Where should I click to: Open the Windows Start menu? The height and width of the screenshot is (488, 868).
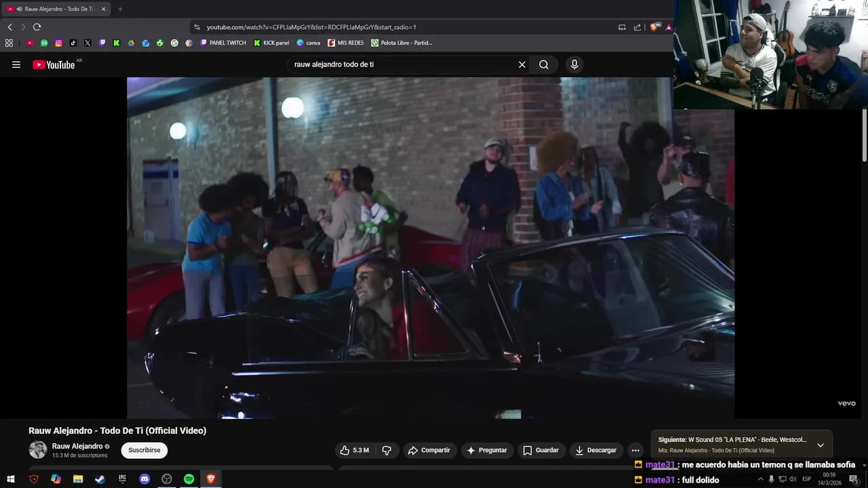pyautogui.click(x=11, y=479)
